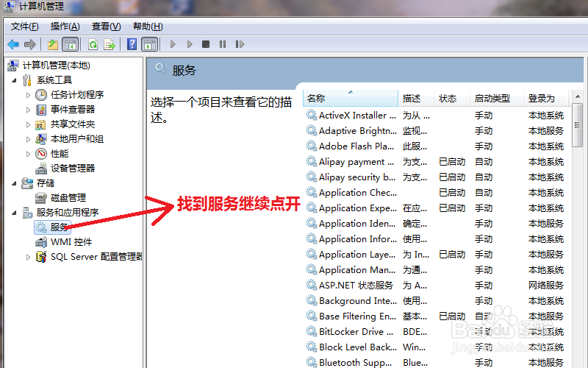Click the Up one level folder icon
Image resolution: width=588 pixels, height=368 pixels.
coord(53,44)
